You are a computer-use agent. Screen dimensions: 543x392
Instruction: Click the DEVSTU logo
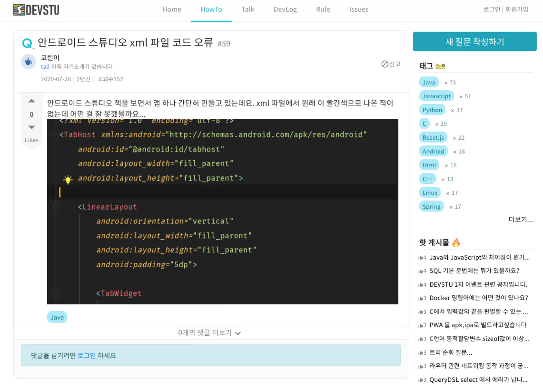pos(36,10)
